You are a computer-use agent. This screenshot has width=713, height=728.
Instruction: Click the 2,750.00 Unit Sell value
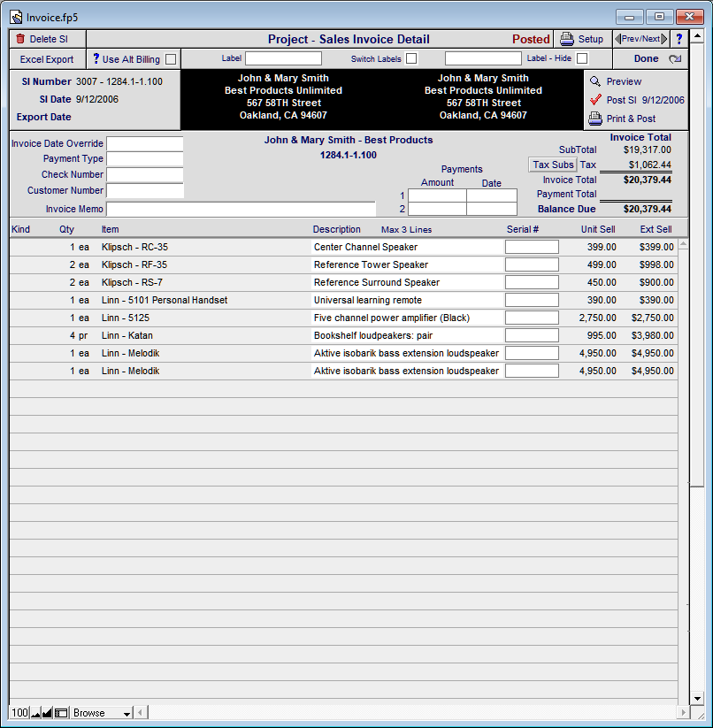[597, 318]
